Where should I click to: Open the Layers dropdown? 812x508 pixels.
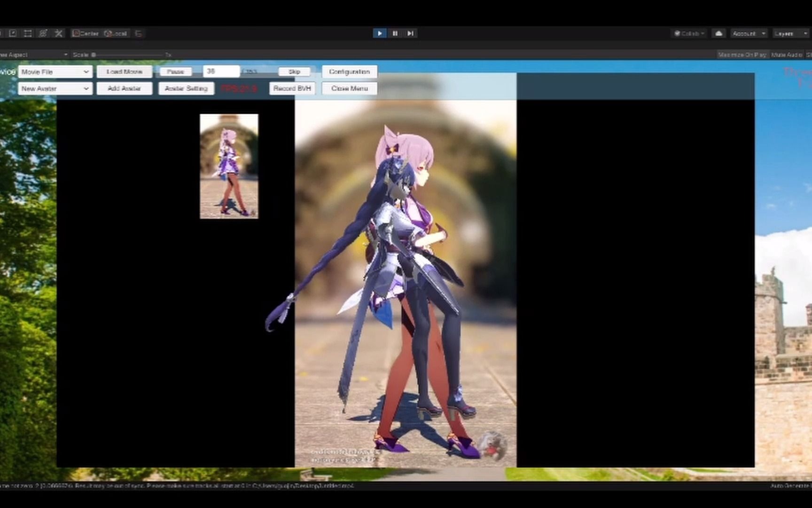pos(791,33)
